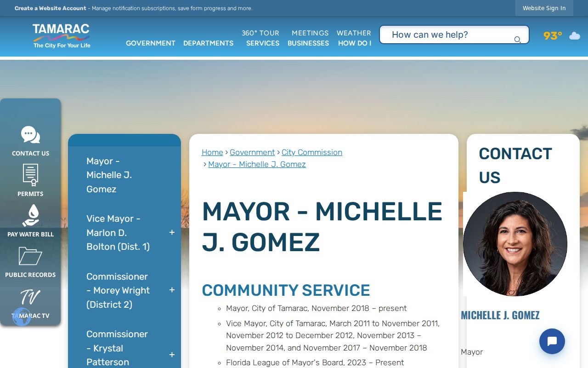588x368 pixels.
Task: Open the Contact Us chat bubble icon
Action: tap(30, 135)
